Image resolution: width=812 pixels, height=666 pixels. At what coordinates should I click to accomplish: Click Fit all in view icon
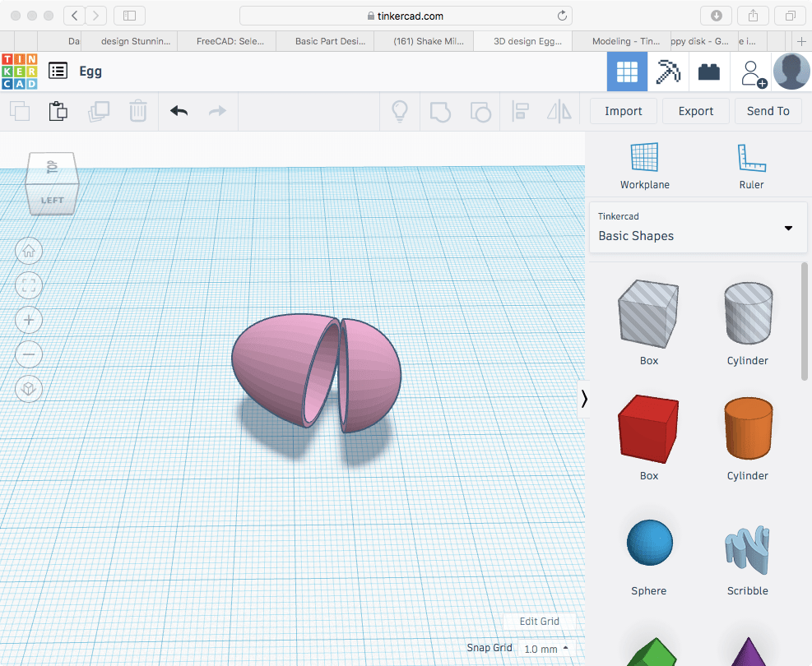coord(29,285)
